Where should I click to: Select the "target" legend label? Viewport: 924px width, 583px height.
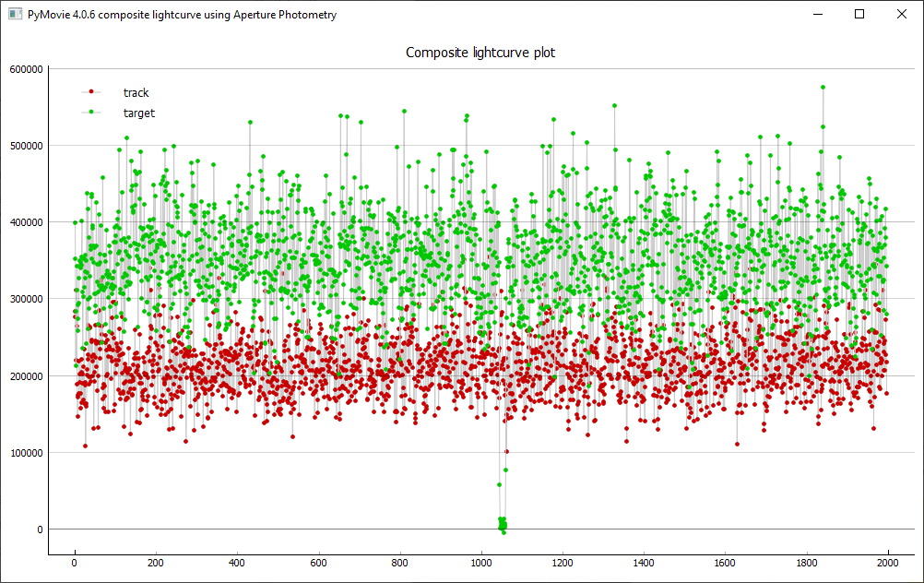click(138, 113)
